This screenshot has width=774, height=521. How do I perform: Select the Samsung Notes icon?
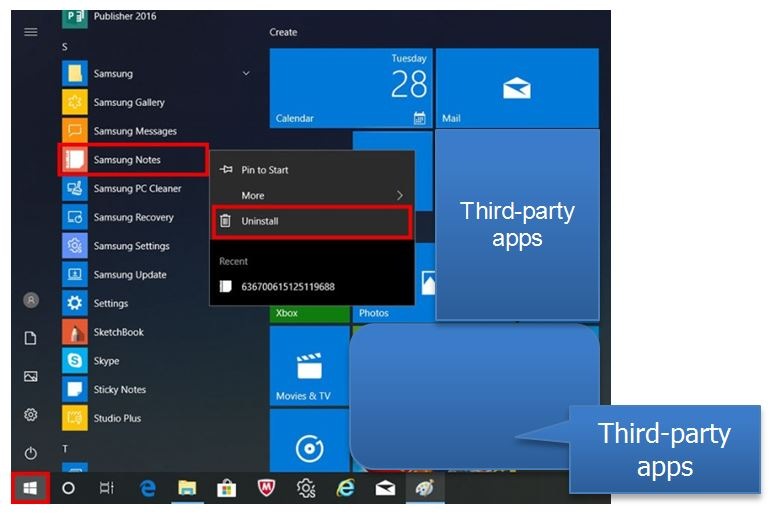coord(75,160)
